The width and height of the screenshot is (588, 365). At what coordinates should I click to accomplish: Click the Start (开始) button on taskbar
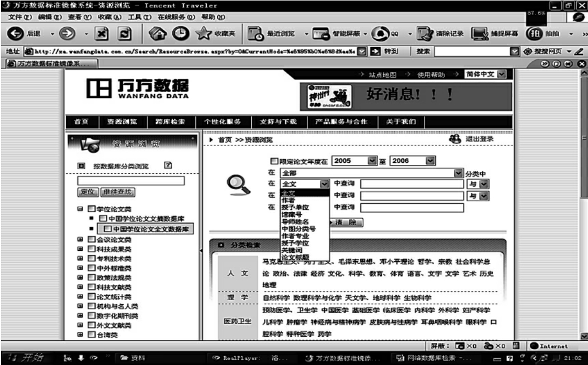click(26, 358)
